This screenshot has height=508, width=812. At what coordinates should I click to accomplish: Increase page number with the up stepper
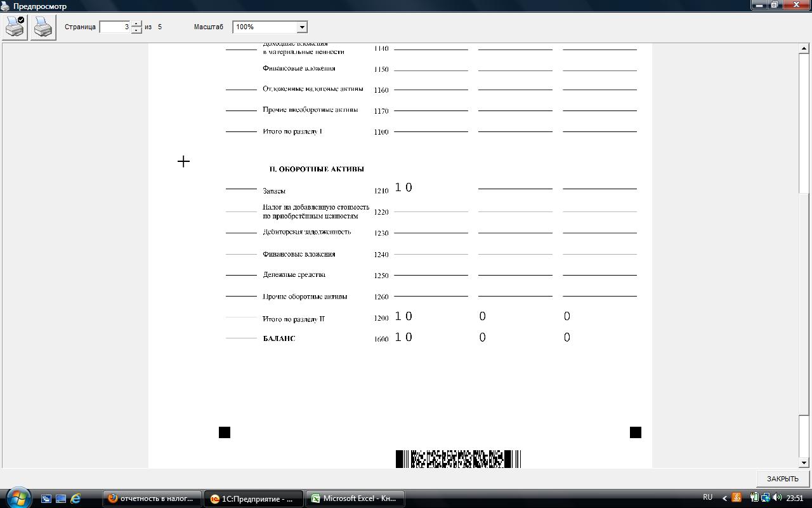(136, 23)
